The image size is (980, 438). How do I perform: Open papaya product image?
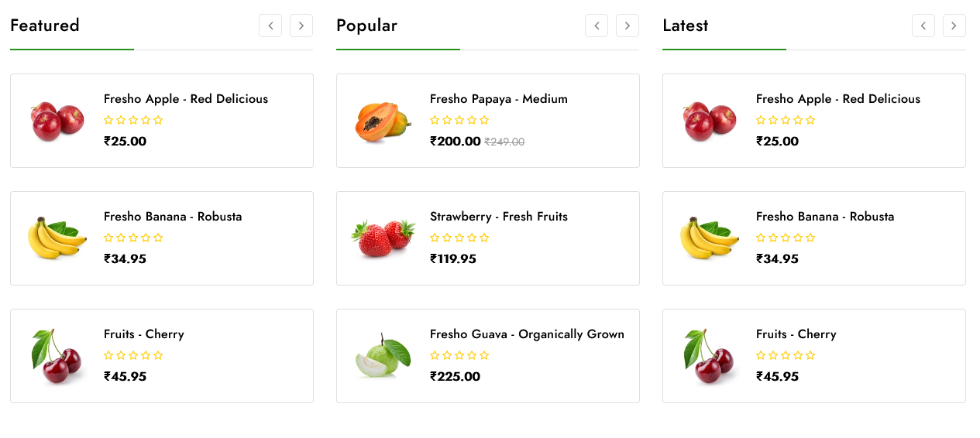click(x=383, y=121)
